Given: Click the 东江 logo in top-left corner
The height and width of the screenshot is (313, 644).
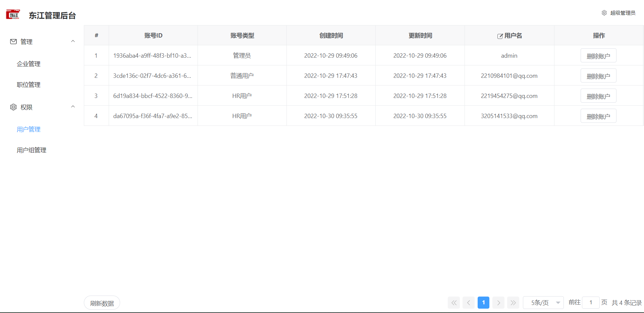Looking at the screenshot, I should 13,14.
